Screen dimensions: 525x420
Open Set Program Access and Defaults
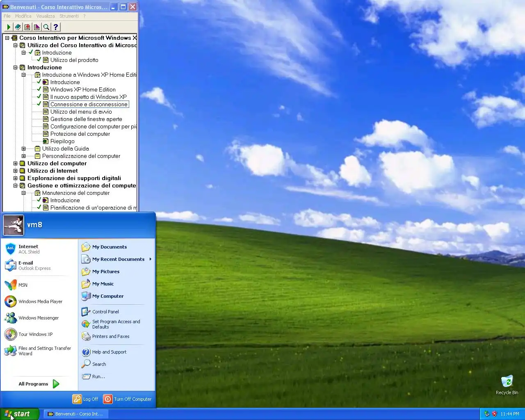117,324
